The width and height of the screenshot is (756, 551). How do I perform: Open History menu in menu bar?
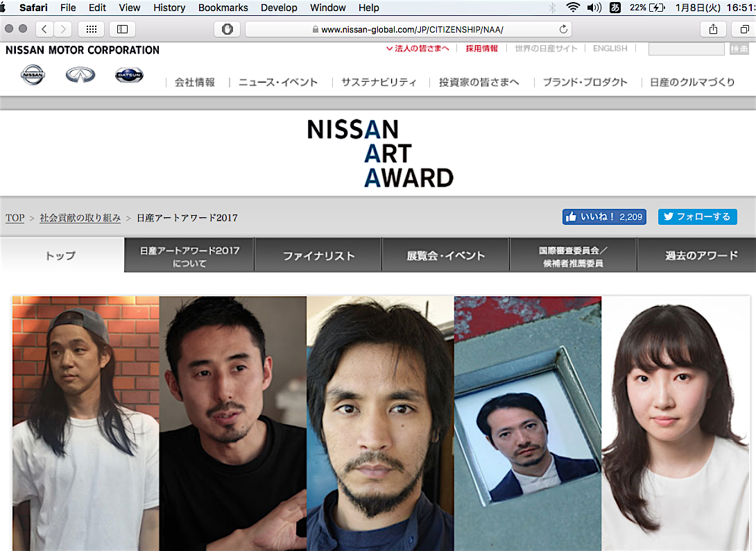point(169,7)
